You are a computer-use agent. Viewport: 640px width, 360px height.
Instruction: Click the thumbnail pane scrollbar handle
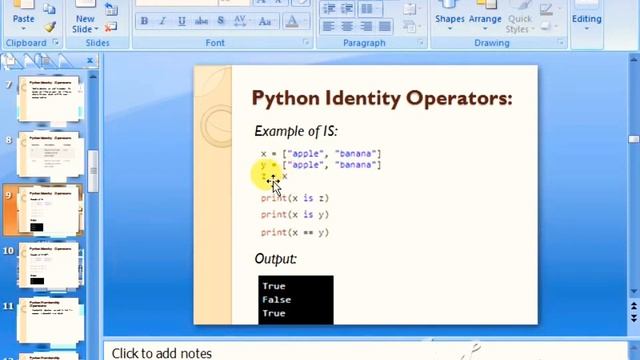(x=93, y=171)
